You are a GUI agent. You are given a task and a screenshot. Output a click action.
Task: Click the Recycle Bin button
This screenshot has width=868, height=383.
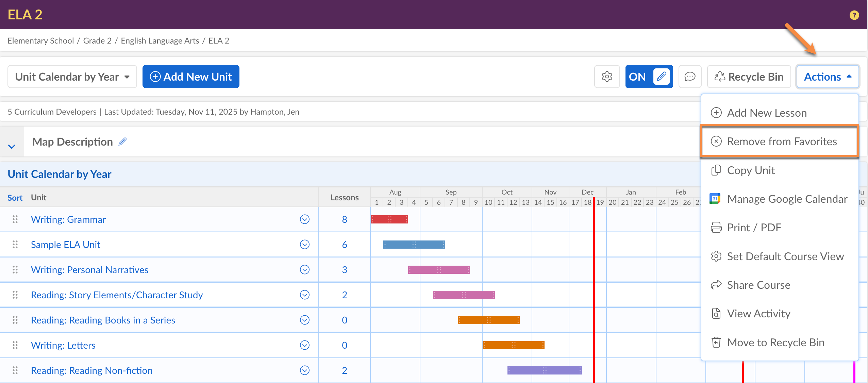tap(749, 77)
